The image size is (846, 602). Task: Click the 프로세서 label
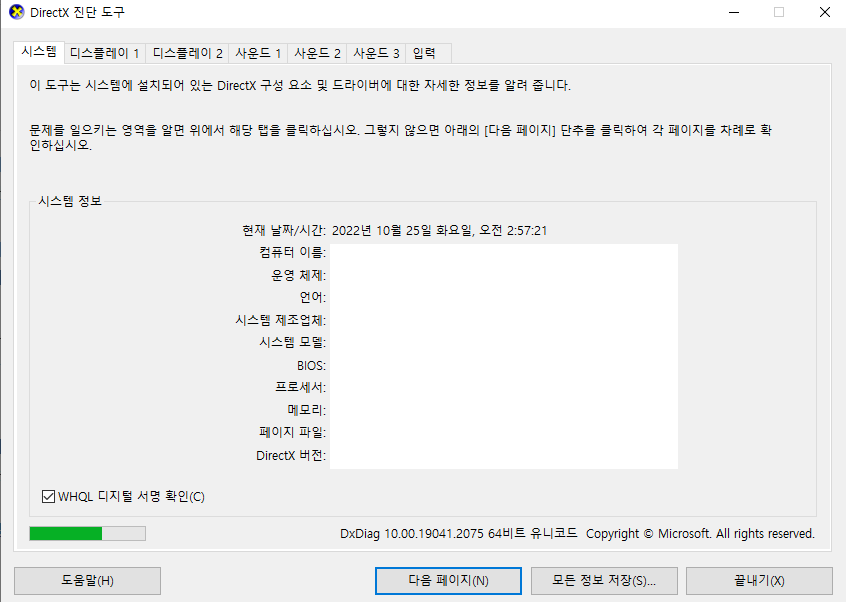[x=301, y=387]
